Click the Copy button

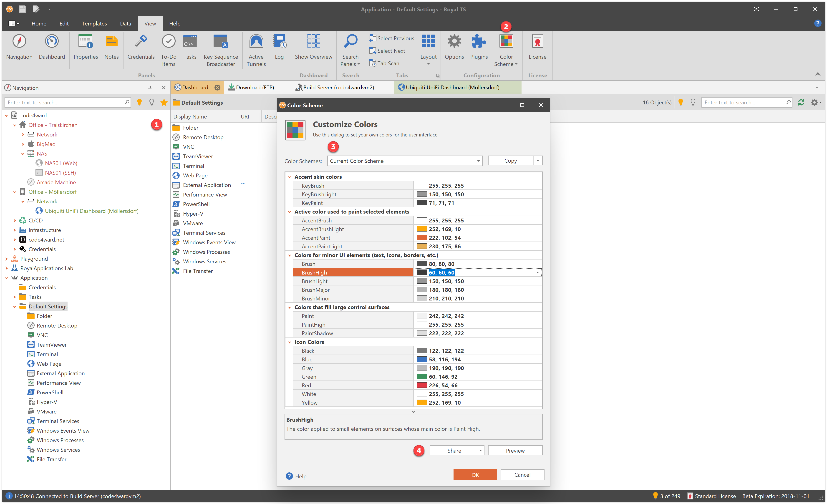tap(510, 161)
